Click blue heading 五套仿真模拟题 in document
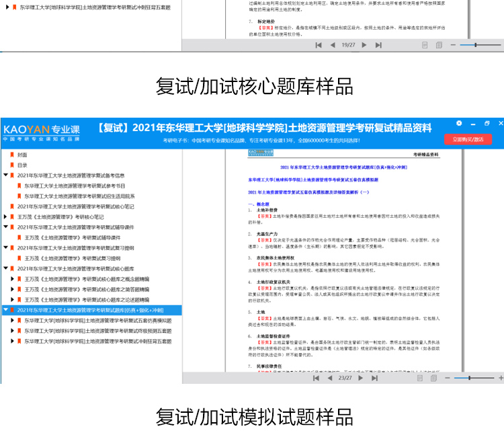Screen dimensions: 504x437 pyautogui.click(x=313, y=180)
